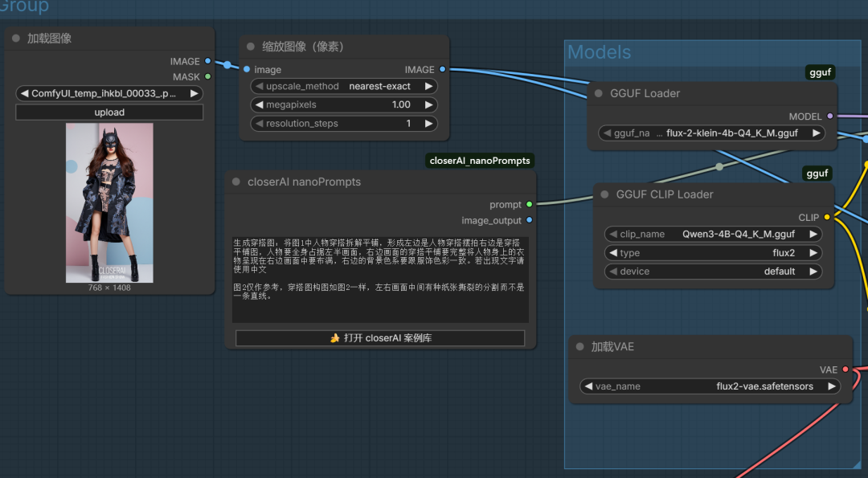Collapse the 加载图像 node using its dot
This screenshot has width=868, height=478.
tap(16, 39)
